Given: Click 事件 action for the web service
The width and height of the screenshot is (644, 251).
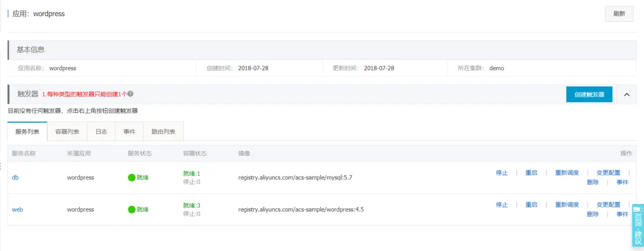Looking at the screenshot, I should pos(622,214).
